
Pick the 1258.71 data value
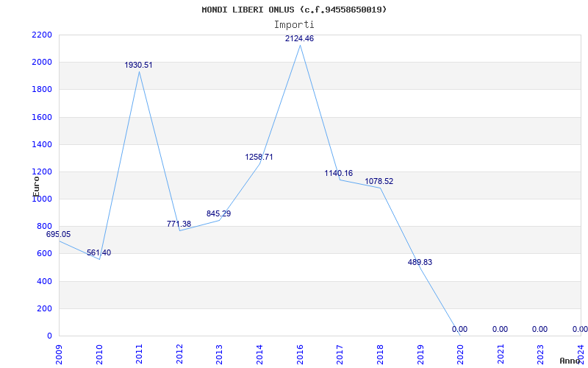coord(259,158)
